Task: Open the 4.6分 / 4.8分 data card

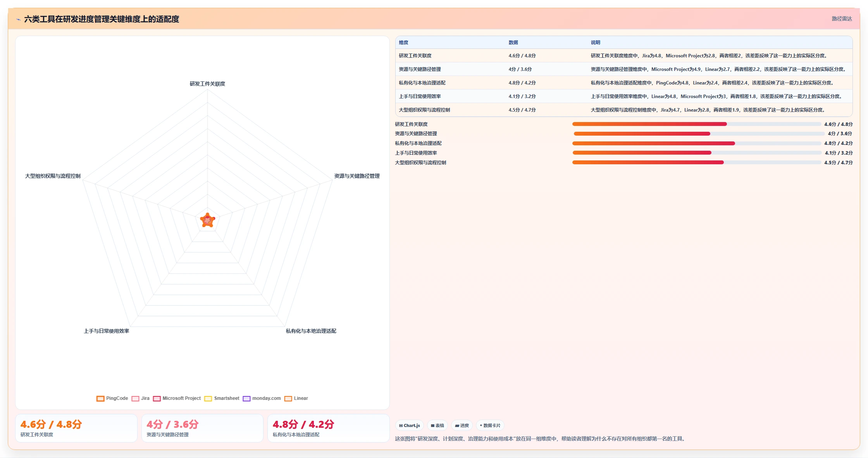Action: point(76,428)
